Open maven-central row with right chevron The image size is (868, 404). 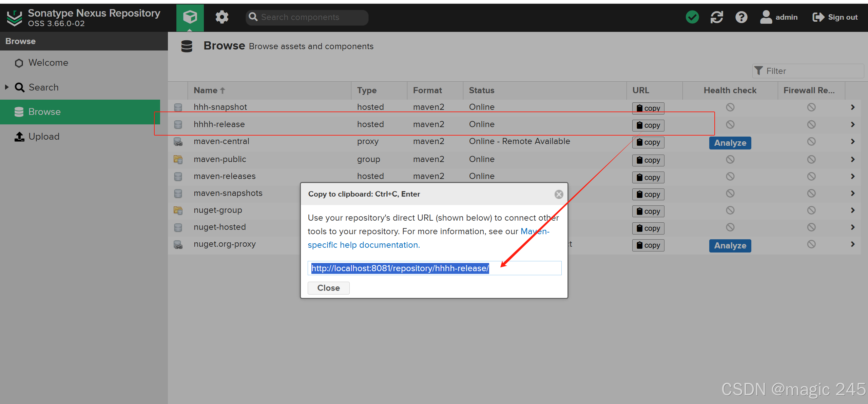pos(853,142)
